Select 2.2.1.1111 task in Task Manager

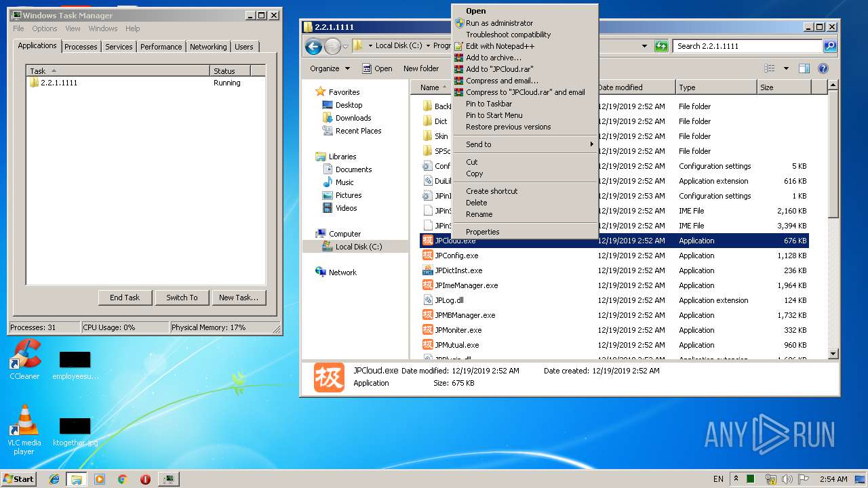tap(145, 83)
